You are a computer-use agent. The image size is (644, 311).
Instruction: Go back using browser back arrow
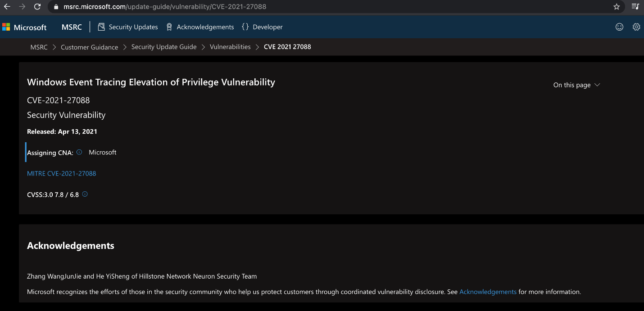coord(7,7)
